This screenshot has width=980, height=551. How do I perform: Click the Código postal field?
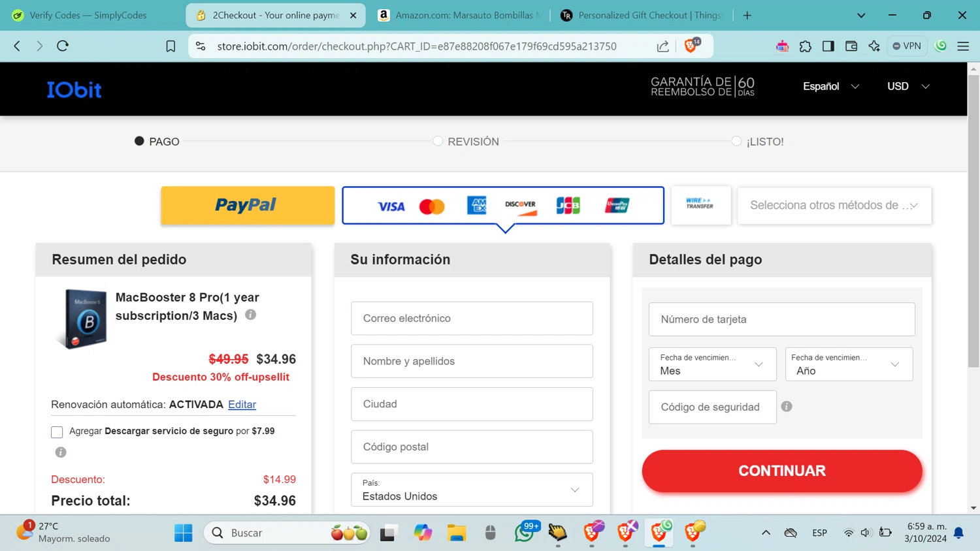click(x=472, y=447)
